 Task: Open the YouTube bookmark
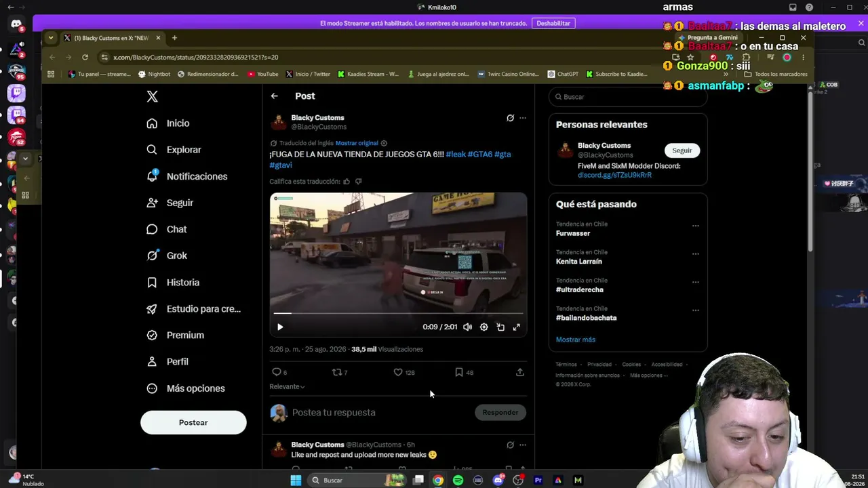263,74
